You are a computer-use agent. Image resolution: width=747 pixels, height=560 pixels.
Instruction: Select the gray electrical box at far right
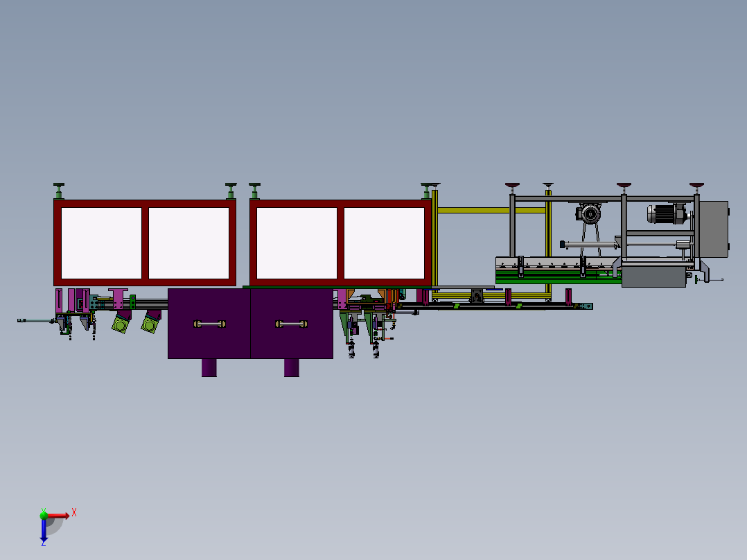click(x=714, y=229)
